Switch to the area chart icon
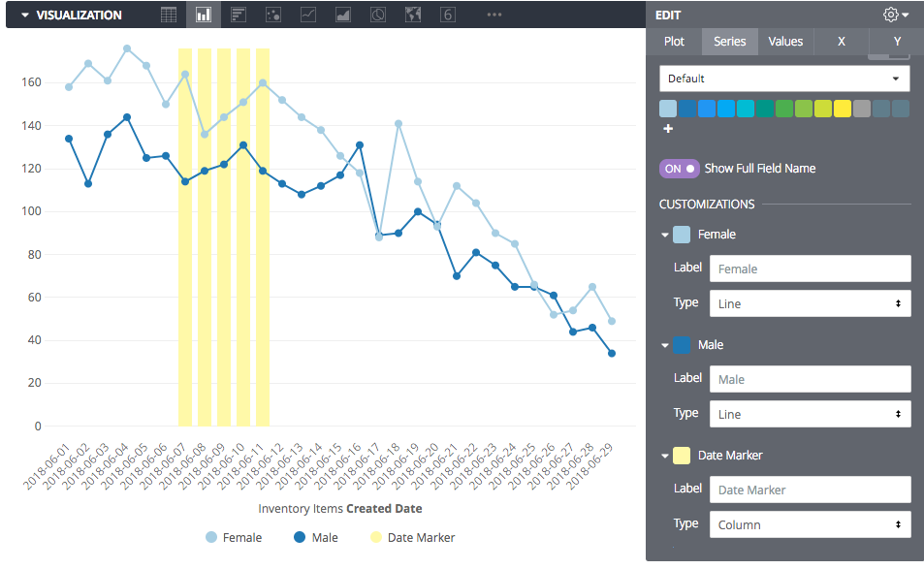The height and width of the screenshot is (569, 924). click(x=343, y=15)
